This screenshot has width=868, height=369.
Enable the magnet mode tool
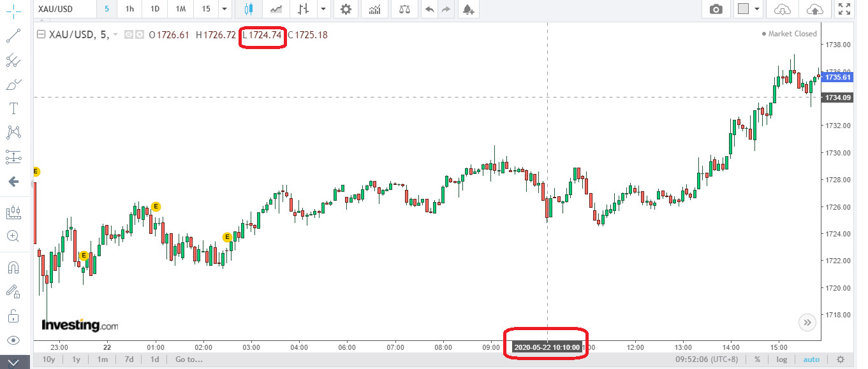[x=13, y=266]
